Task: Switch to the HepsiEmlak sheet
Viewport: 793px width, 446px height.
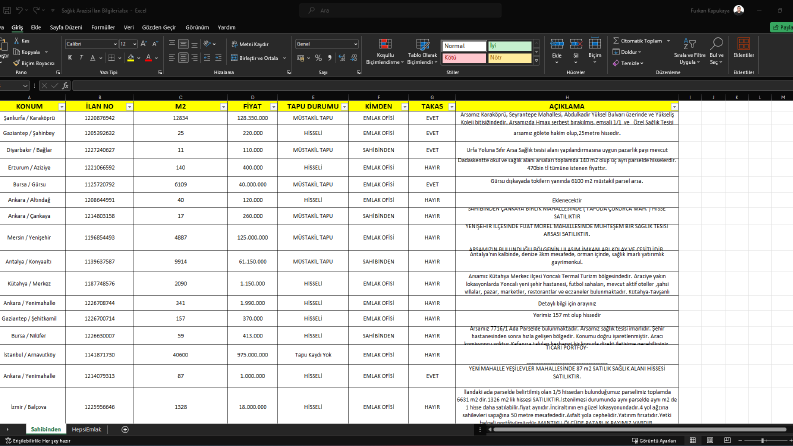Action: 86,429
